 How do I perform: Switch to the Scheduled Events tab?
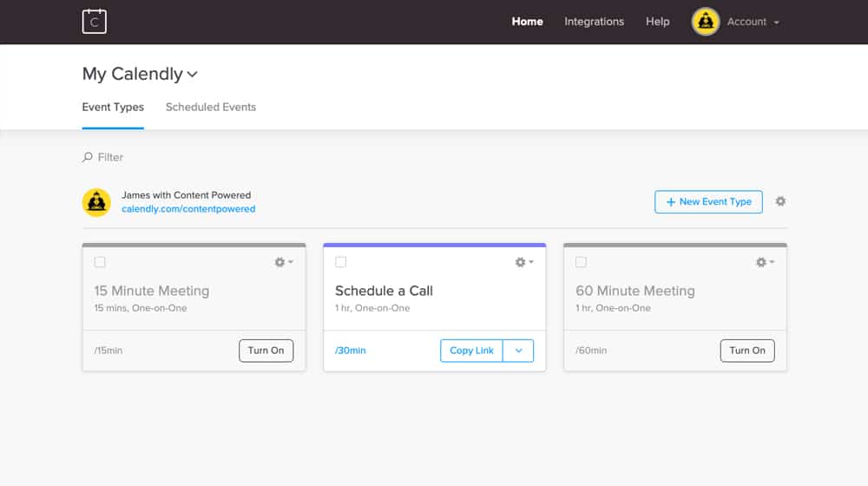[211, 108]
